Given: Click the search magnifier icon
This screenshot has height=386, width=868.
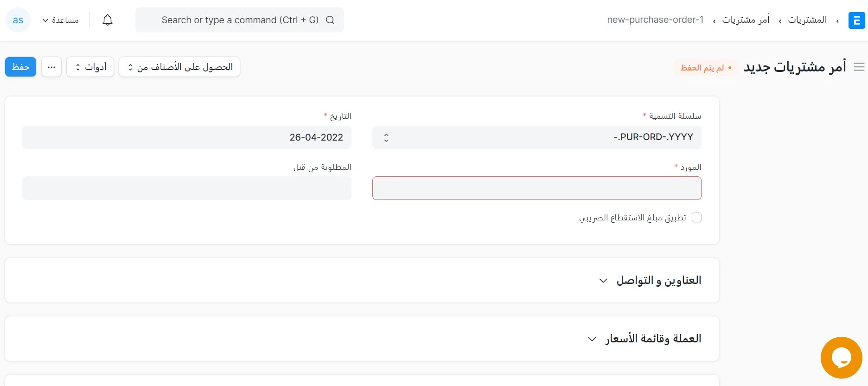Looking at the screenshot, I should pos(330,20).
